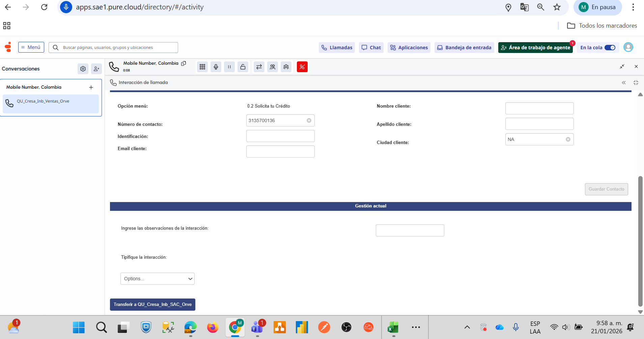This screenshot has width=644, height=339.
Task: Click the Email cliente input field
Action: coord(280,151)
